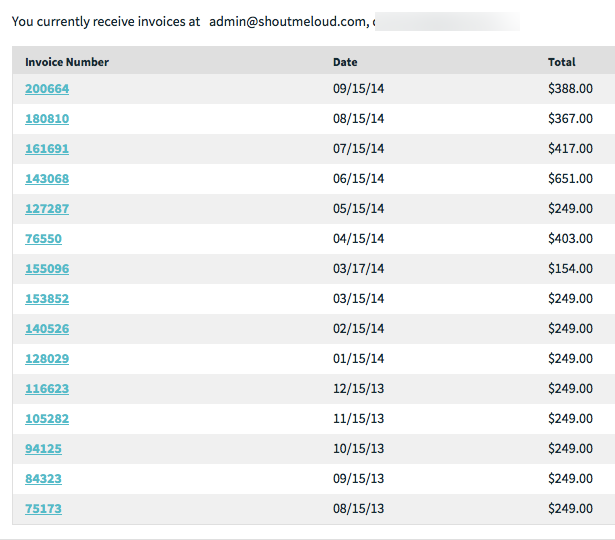The width and height of the screenshot is (615, 540).
Task: Click the Date column header
Action: tap(345, 62)
